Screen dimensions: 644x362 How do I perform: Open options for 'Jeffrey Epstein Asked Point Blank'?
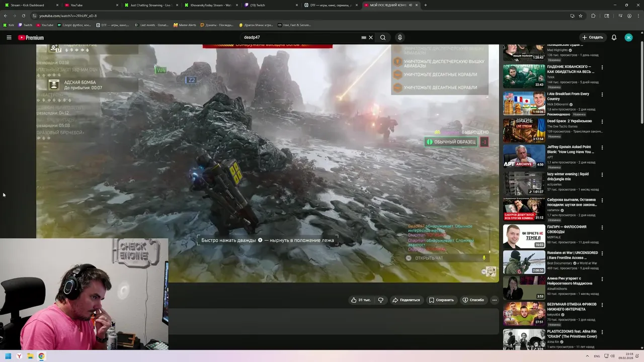pyautogui.click(x=602, y=148)
